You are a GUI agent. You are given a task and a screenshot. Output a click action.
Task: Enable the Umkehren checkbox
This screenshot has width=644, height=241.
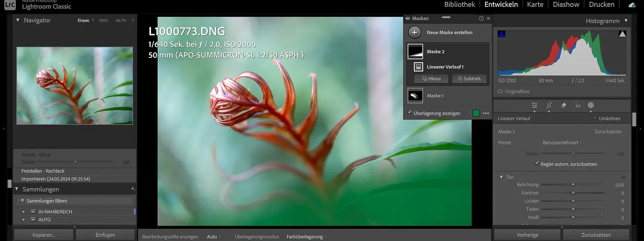pyautogui.click(x=595, y=118)
